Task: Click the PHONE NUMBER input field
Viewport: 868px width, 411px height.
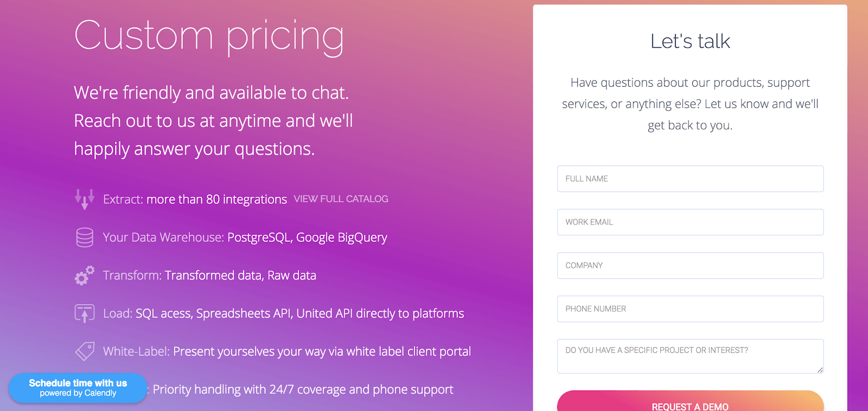Action: coord(690,309)
